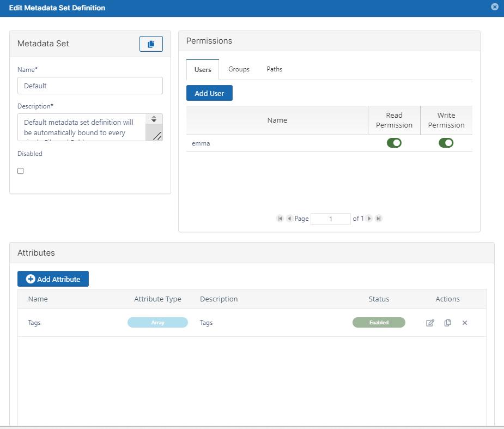Screen dimensions: 504x429
Task: Click the page number input box
Action: pos(331,219)
